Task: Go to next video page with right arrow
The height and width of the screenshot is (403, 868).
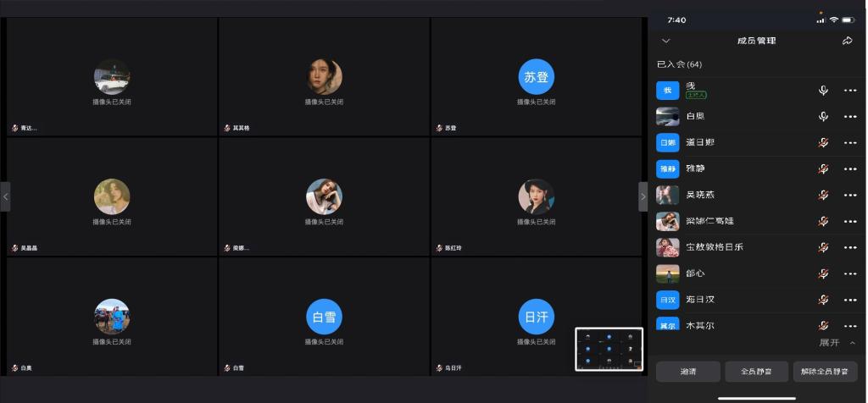Action: coord(643,196)
